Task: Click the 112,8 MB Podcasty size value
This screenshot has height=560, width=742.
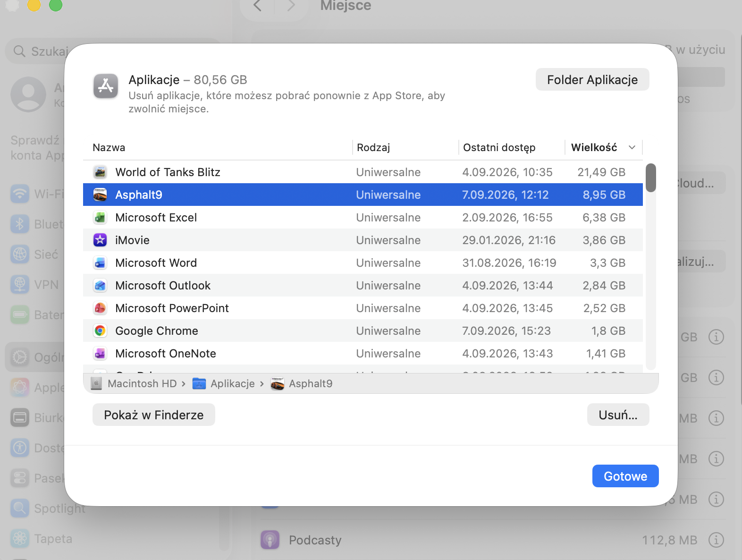Action: tap(669, 540)
